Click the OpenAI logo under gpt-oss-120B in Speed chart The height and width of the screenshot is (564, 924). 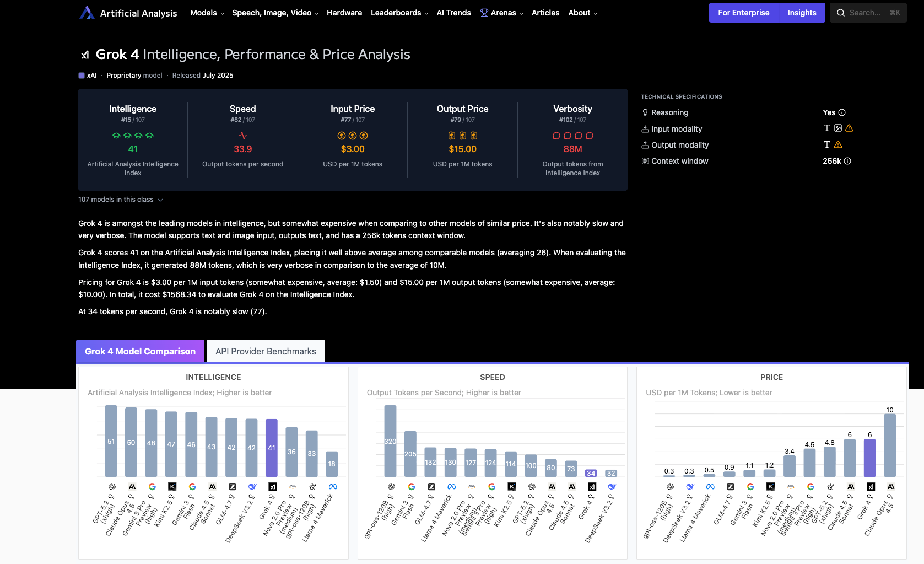point(391,487)
